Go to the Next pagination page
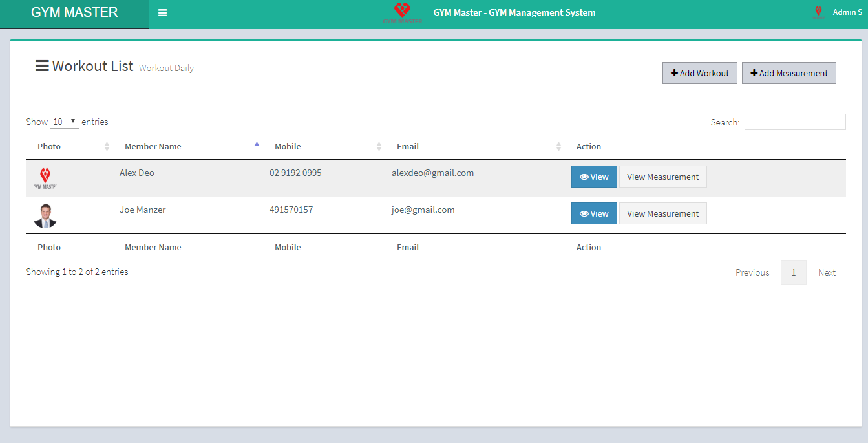This screenshot has height=443, width=868. [x=827, y=272]
